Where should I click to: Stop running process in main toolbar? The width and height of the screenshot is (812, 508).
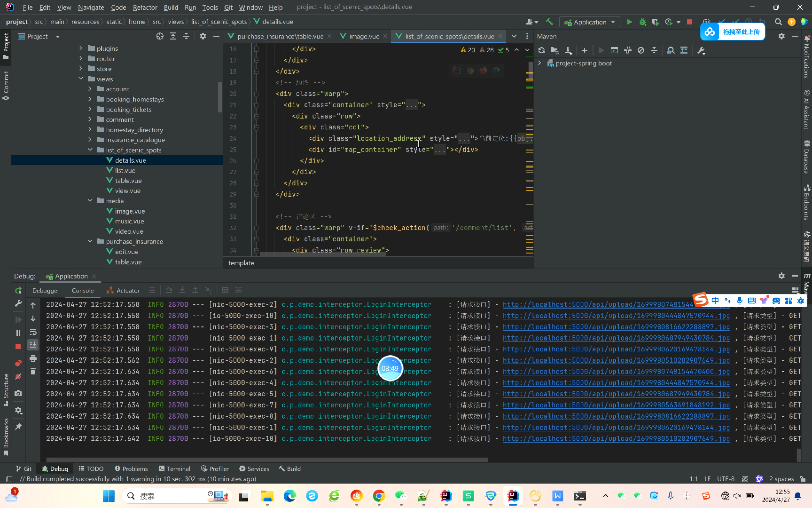[x=689, y=22]
